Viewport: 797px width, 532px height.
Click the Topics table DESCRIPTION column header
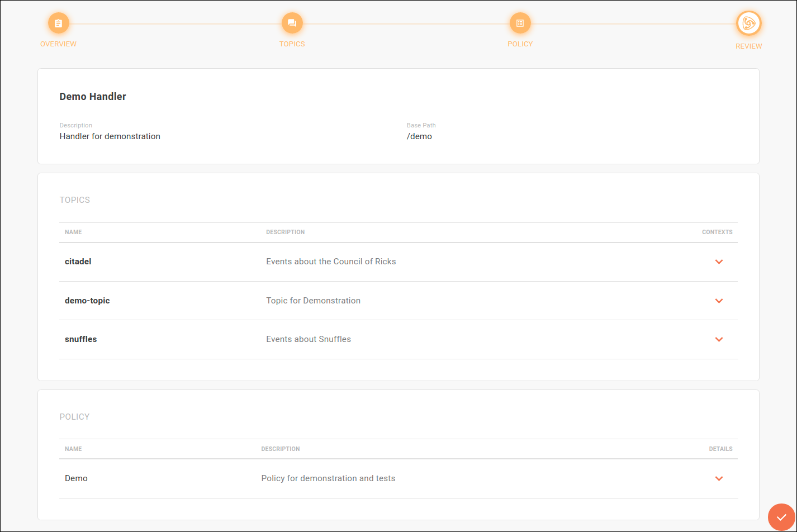coord(285,232)
